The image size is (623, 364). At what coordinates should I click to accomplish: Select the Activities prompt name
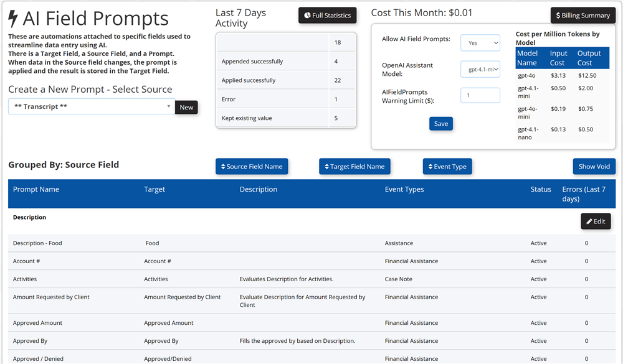point(25,279)
